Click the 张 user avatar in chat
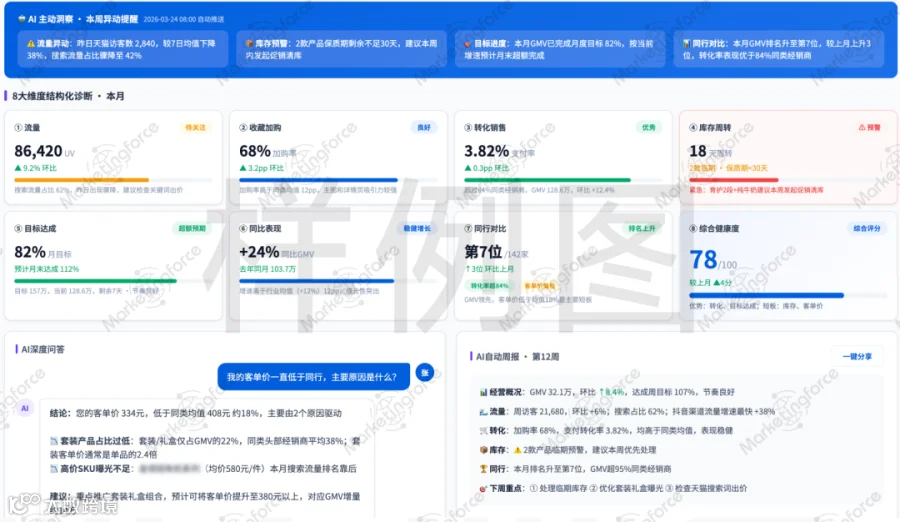Viewport: 900px width, 522px height. 425,373
